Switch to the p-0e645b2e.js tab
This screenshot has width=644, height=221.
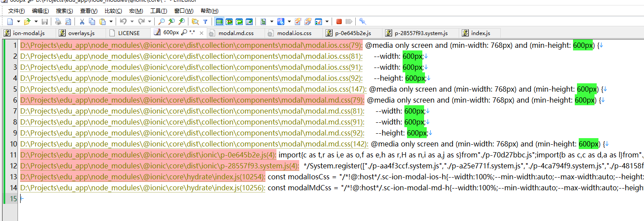coord(353,33)
